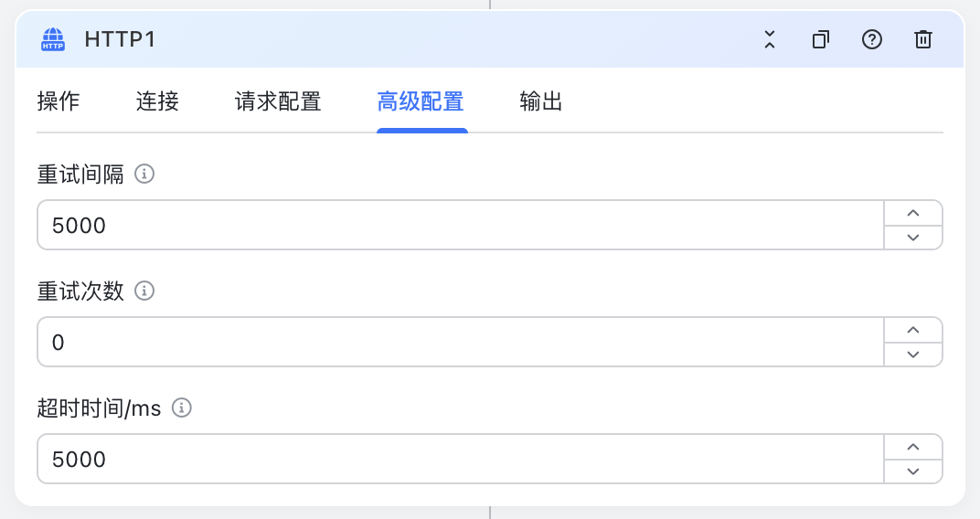Duplicate the HTTP1 node using copy icon

[x=821, y=39]
